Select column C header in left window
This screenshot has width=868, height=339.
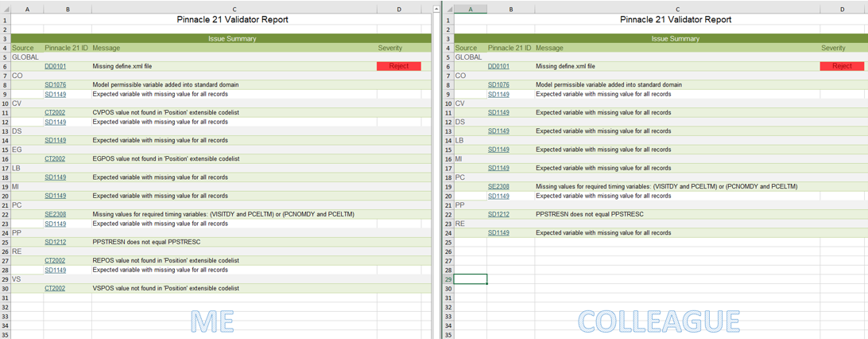coord(234,9)
